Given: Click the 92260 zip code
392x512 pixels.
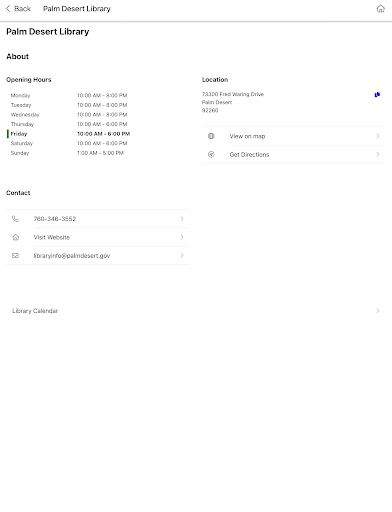Looking at the screenshot, I should point(210,110).
